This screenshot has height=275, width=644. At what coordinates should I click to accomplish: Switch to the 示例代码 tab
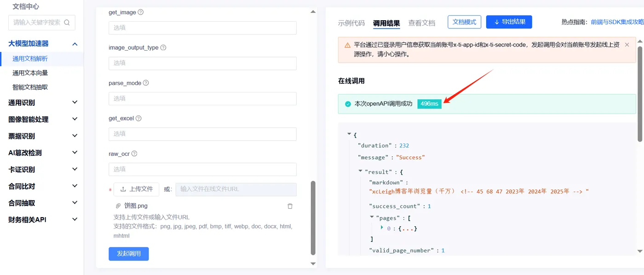point(351,23)
